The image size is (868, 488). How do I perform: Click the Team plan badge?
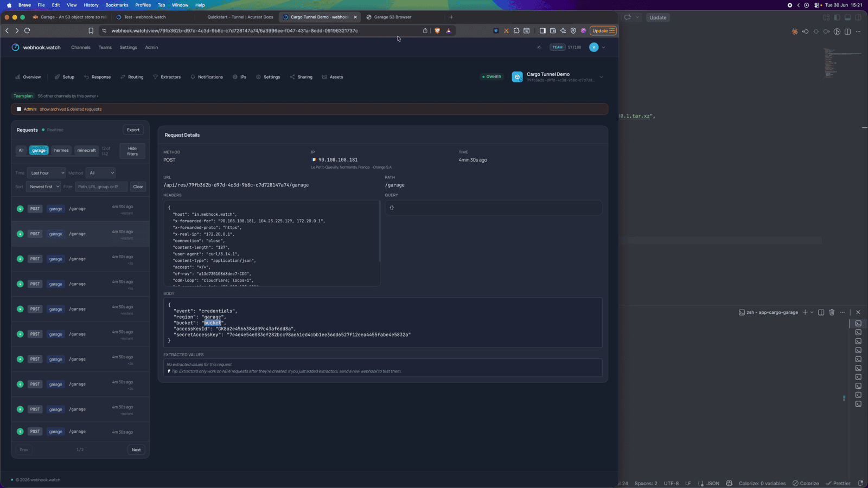tap(23, 96)
